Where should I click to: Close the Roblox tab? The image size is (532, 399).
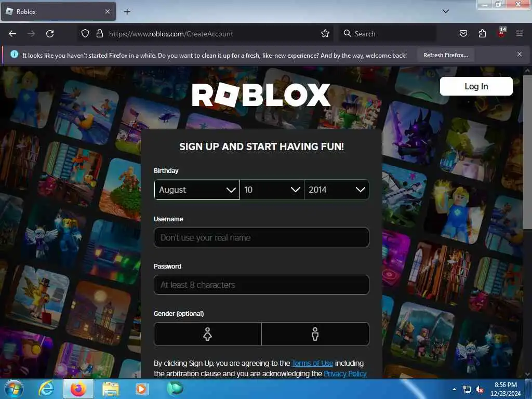[108, 11]
